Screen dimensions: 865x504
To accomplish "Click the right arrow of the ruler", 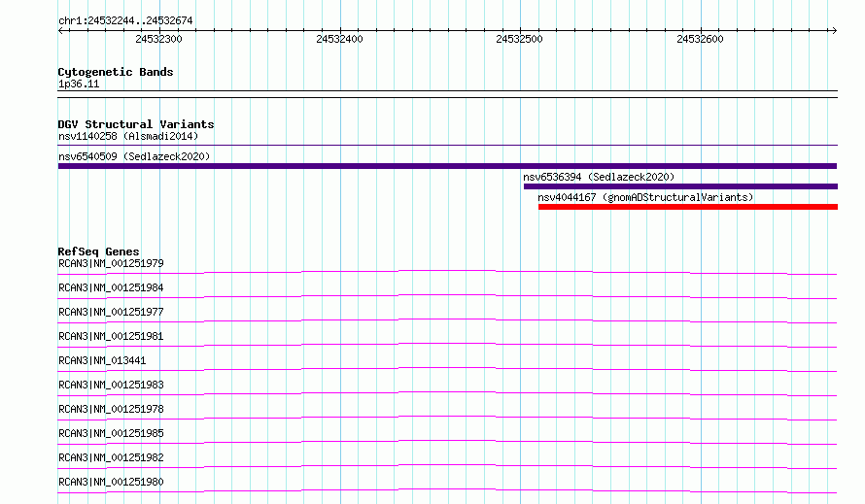I will (x=834, y=31).
